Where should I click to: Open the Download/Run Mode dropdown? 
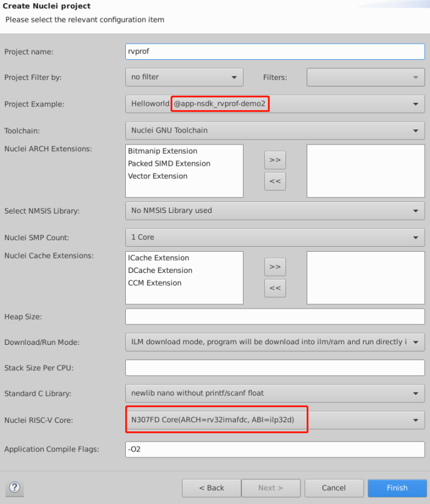(x=275, y=342)
